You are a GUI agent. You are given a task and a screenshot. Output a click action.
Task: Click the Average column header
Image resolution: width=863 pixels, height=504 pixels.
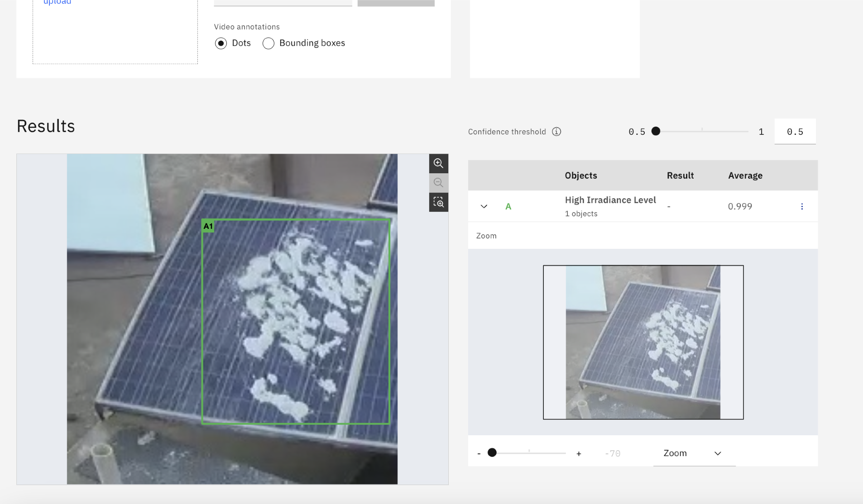(x=745, y=176)
